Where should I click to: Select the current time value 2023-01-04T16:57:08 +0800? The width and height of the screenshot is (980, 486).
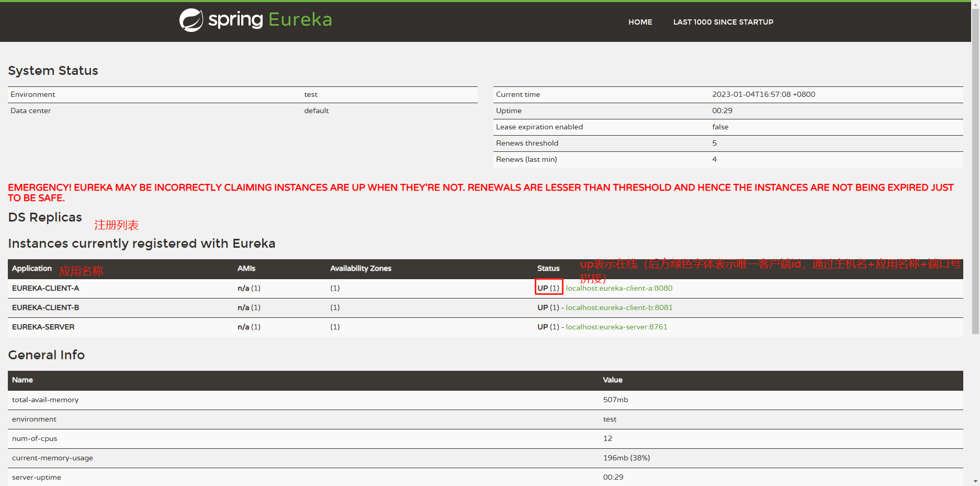click(763, 94)
